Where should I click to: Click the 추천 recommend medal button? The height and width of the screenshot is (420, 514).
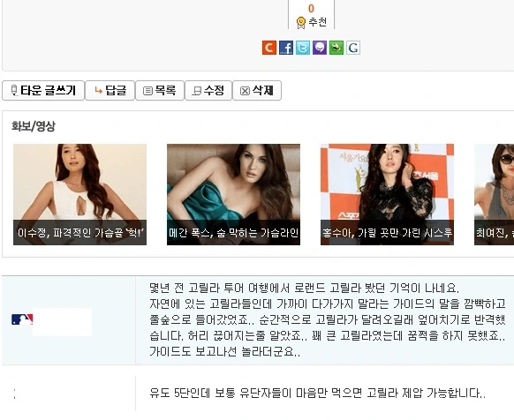pos(312,22)
